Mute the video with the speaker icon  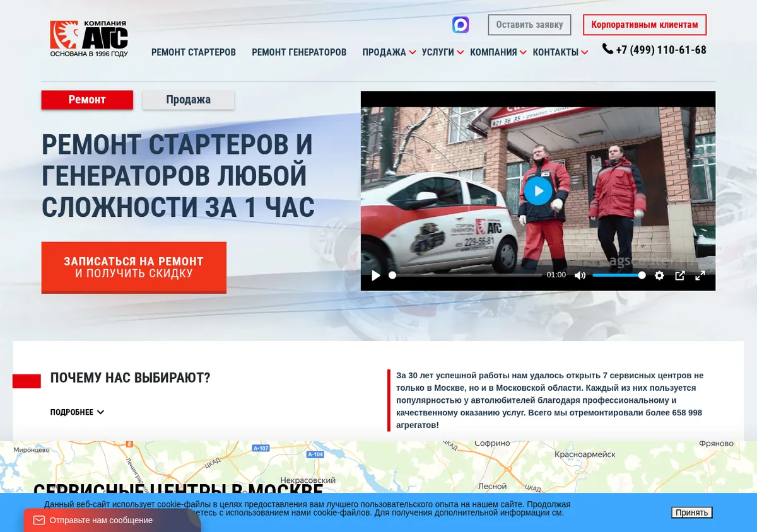point(580,275)
